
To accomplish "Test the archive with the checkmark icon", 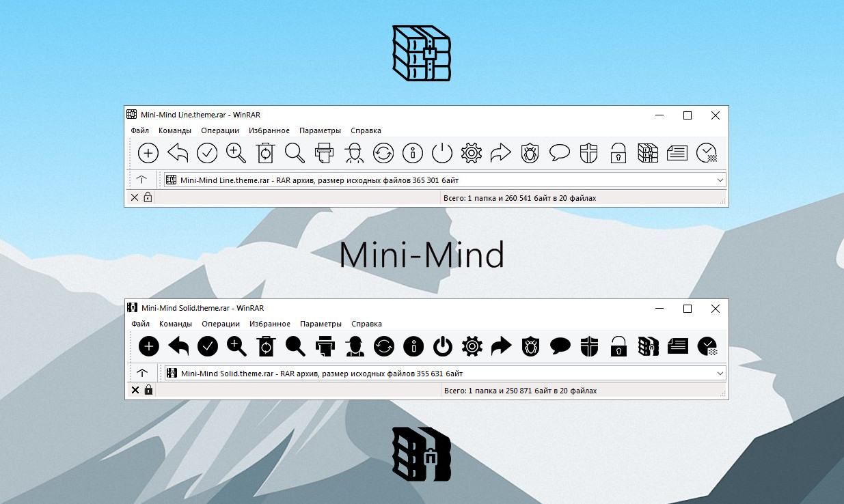I will (206, 153).
